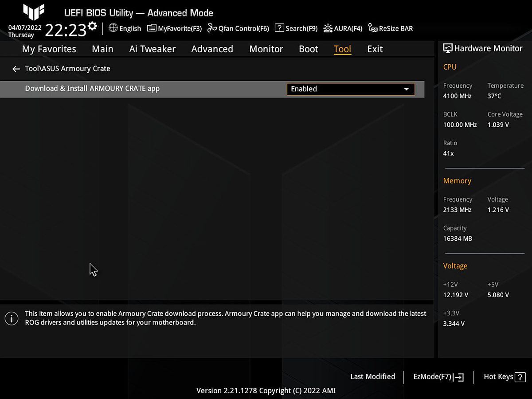Click the globe language icon
Image resolution: width=532 pixels, height=399 pixels.
pyautogui.click(x=113, y=28)
